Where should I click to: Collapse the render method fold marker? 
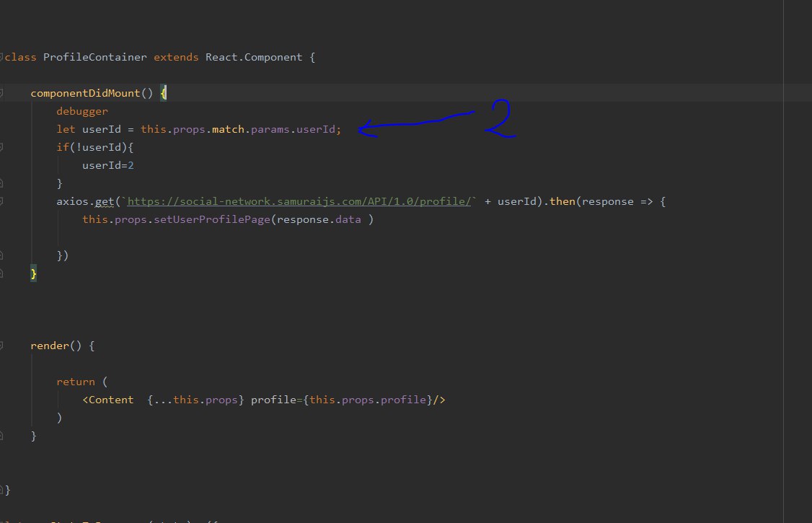tap(1, 346)
